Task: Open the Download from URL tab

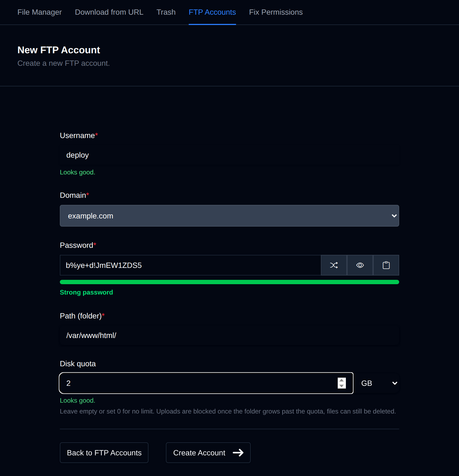Action: tap(109, 12)
